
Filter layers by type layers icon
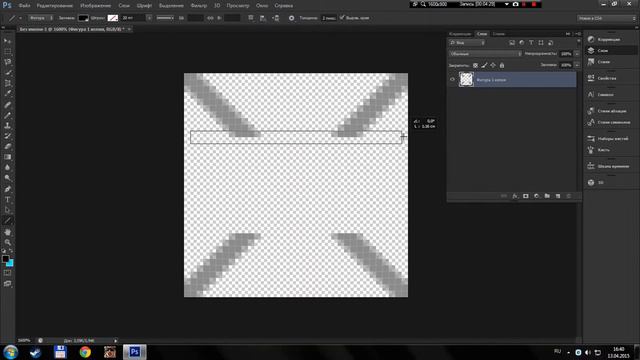tap(531, 43)
